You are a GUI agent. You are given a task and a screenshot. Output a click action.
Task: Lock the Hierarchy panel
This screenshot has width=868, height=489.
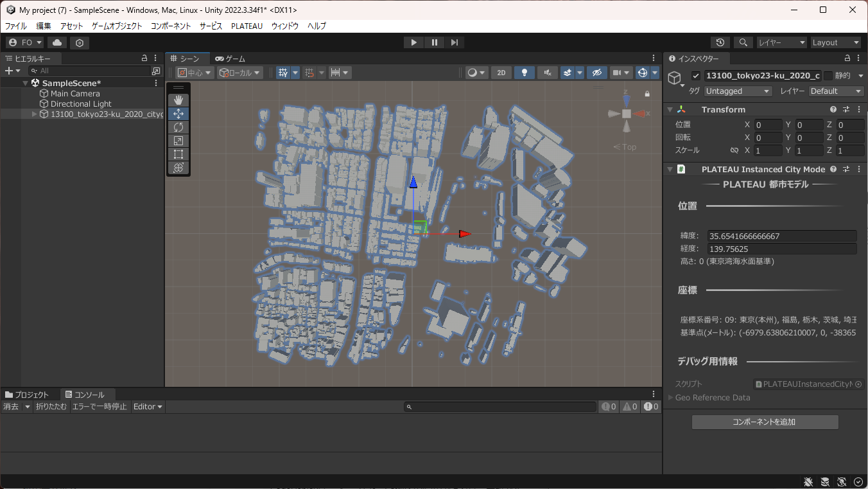tap(144, 58)
